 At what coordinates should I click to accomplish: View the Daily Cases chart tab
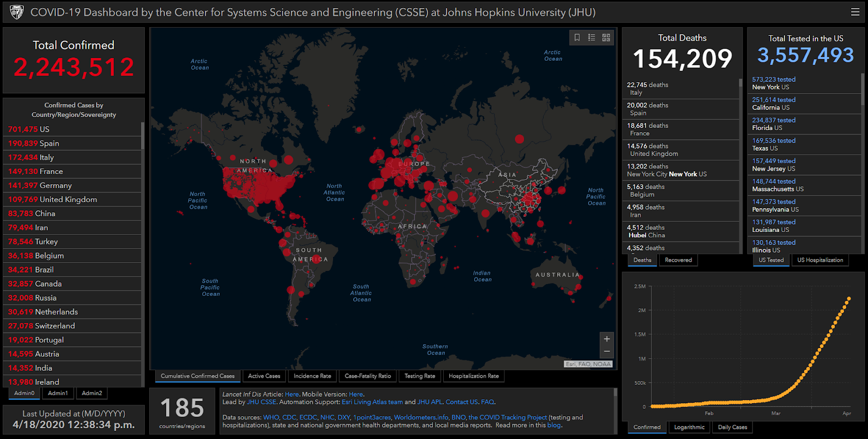pyautogui.click(x=733, y=427)
